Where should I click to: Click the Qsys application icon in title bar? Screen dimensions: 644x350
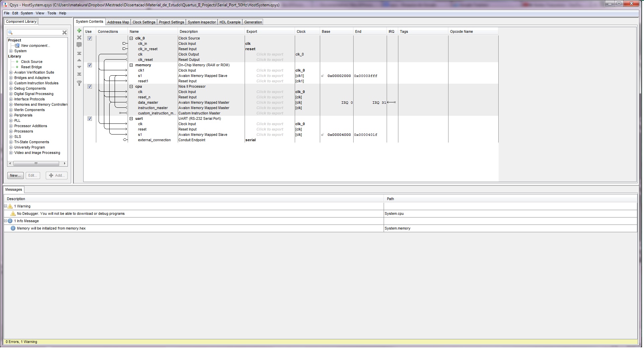pyautogui.click(x=5, y=5)
